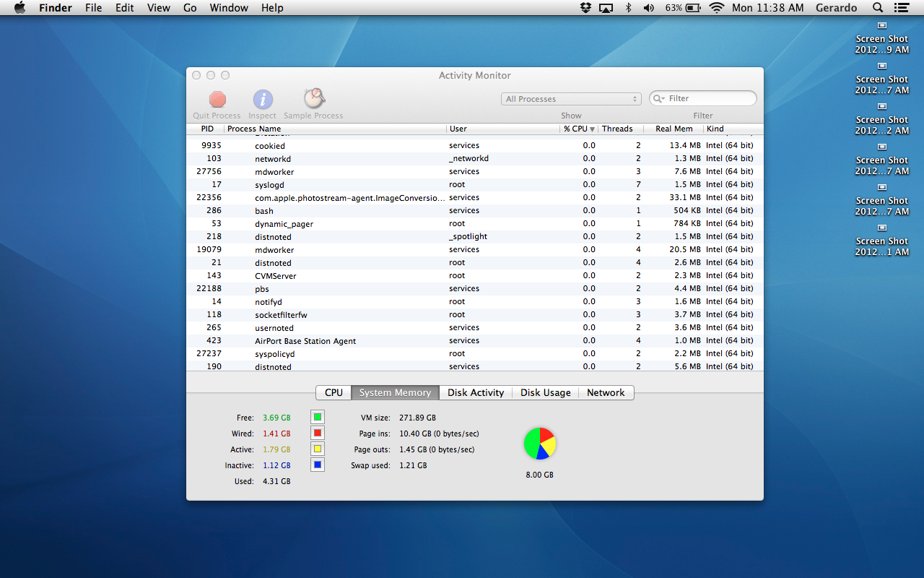Click the green Free memory color swatch

click(x=317, y=417)
